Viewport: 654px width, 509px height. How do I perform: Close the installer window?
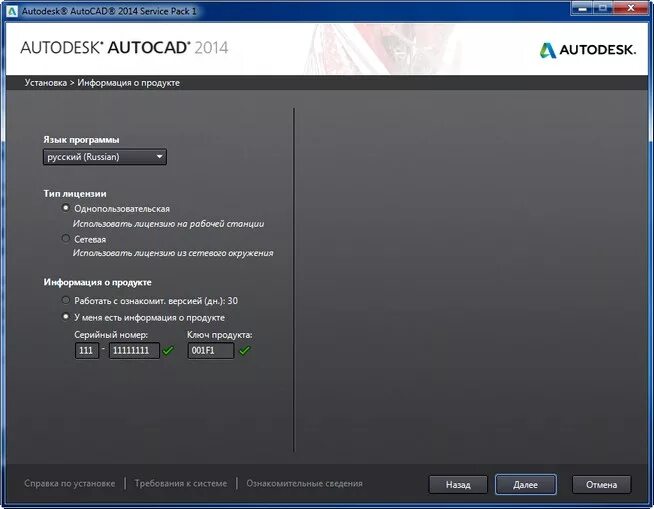tap(631, 8)
